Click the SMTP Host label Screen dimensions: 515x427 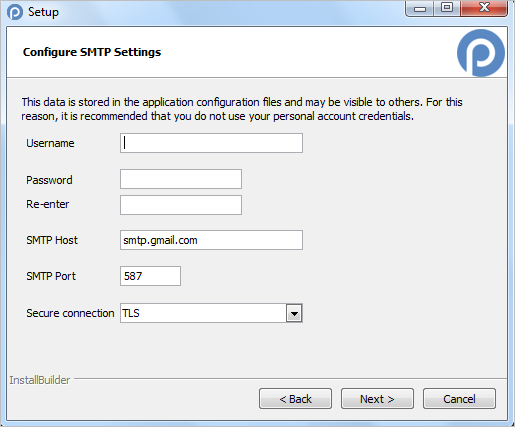pyautogui.click(x=52, y=240)
